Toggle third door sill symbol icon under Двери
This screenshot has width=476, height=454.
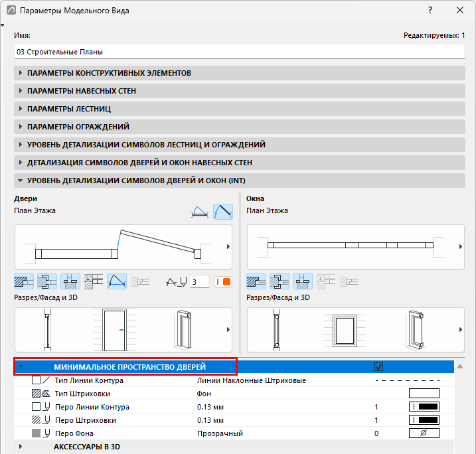tap(70, 281)
